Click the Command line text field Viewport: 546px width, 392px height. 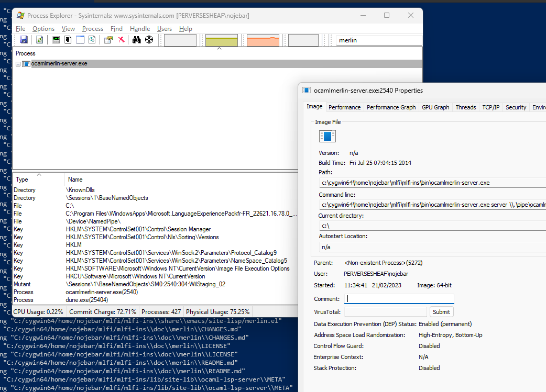[432, 205]
